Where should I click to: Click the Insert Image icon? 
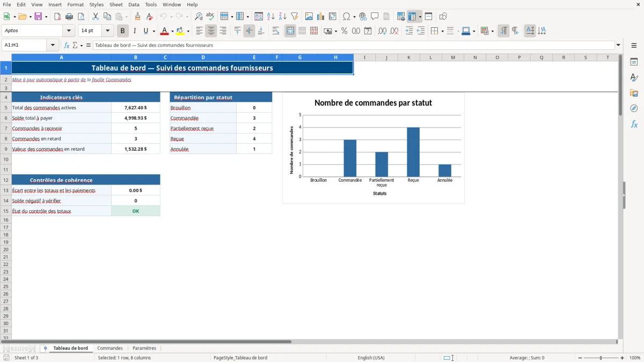pyautogui.click(x=309, y=17)
